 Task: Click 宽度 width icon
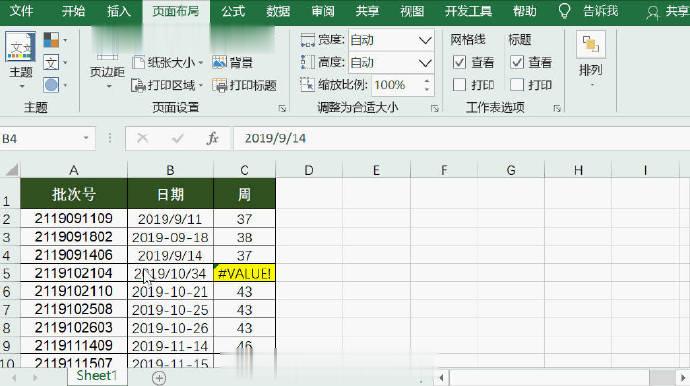point(308,40)
